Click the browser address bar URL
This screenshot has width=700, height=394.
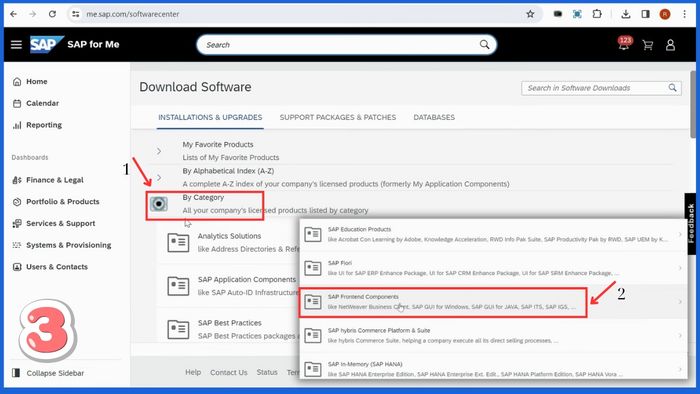pos(133,14)
